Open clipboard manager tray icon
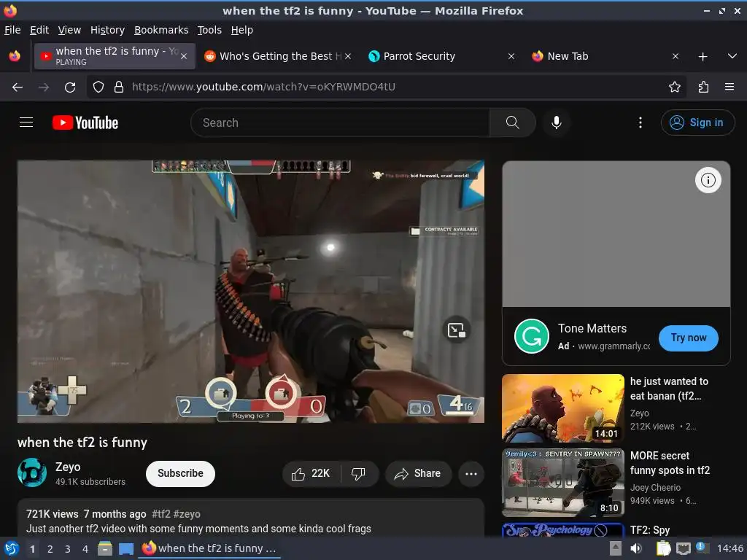747x560 pixels. pyautogui.click(x=663, y=548)
